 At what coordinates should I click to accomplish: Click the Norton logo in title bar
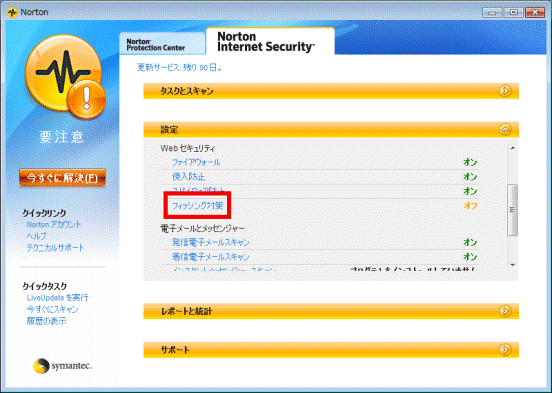tap(12, 12)
